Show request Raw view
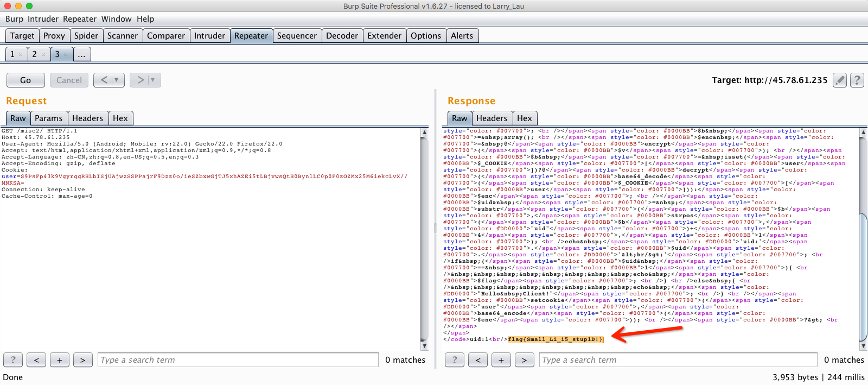This screenshot has width=868, height=385. click(x=18, y=118)
